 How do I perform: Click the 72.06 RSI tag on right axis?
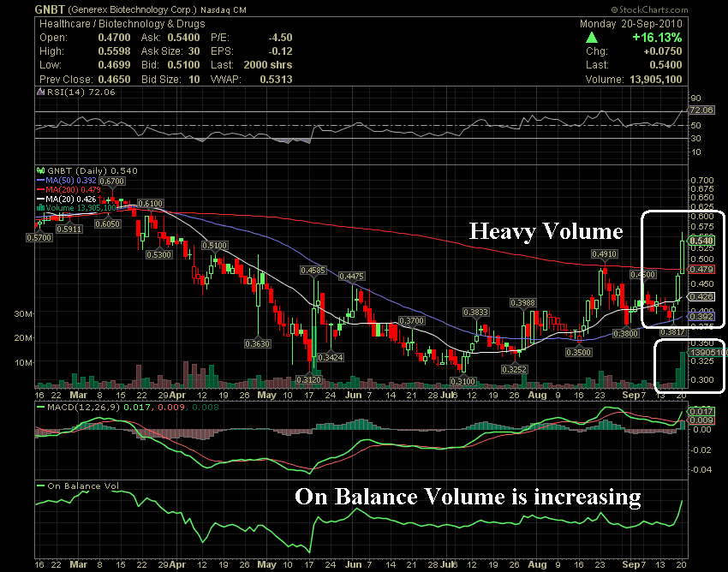click(x=701, y=110)
